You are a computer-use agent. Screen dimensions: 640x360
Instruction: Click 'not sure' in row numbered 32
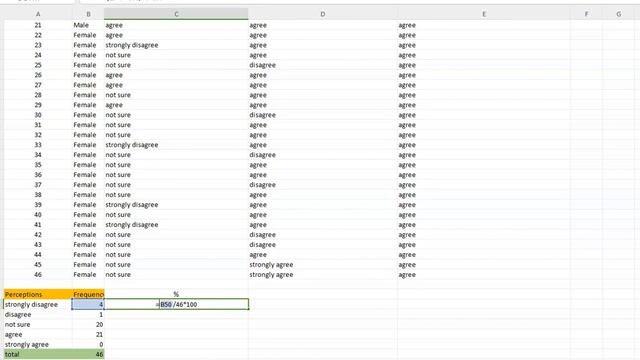pyautogui.click(x=118, y=135)
